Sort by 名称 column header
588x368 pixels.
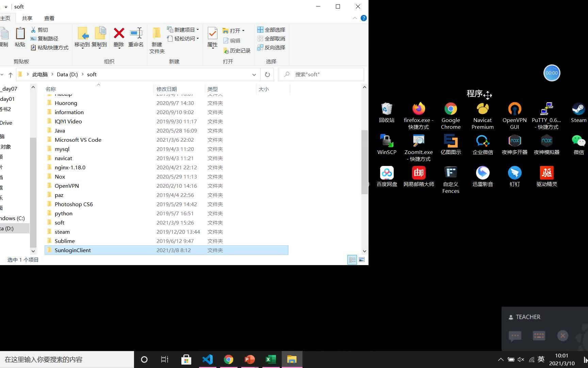(x=99, y=89)
